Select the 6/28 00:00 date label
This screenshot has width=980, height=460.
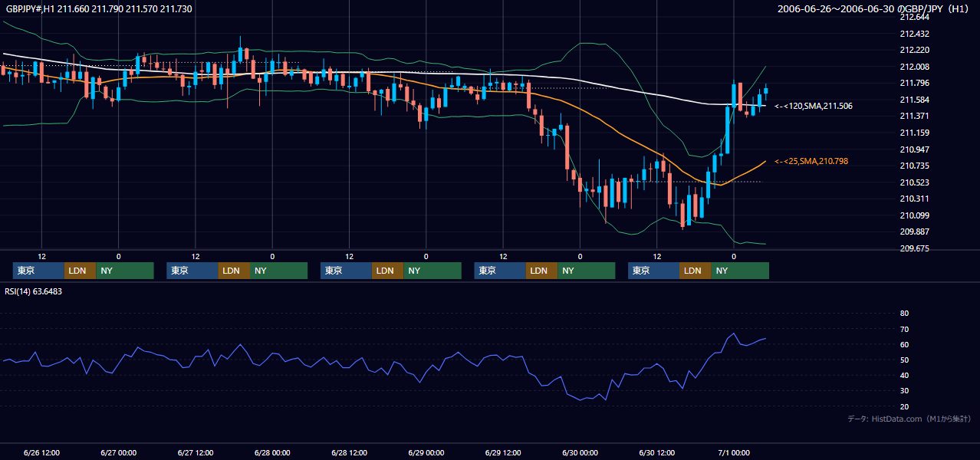[x=272, y=452]
